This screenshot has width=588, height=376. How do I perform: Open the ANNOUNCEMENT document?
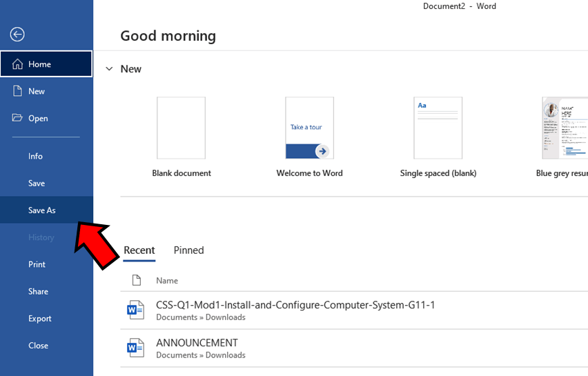(354, 348)
